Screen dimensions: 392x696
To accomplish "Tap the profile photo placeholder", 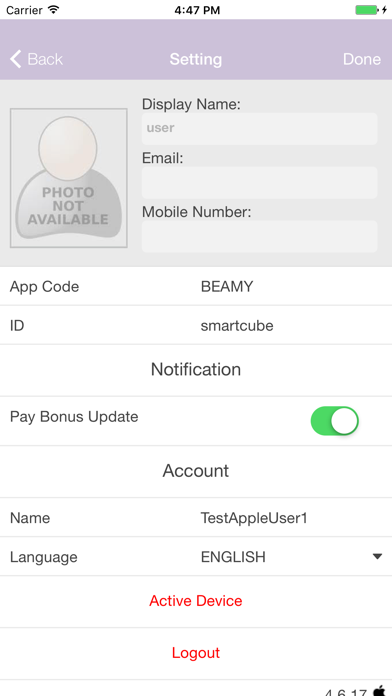I will (69, 178).
